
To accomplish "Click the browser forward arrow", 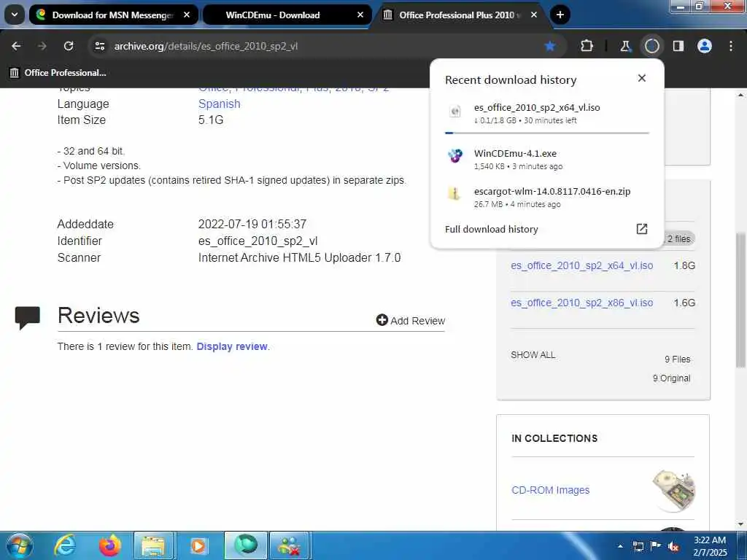I will 42,46.
